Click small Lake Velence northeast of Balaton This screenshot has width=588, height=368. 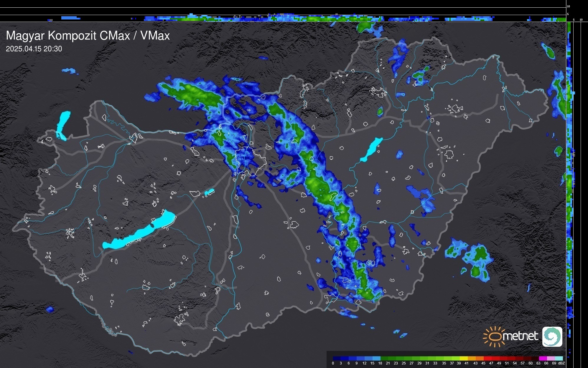(209, 192)
